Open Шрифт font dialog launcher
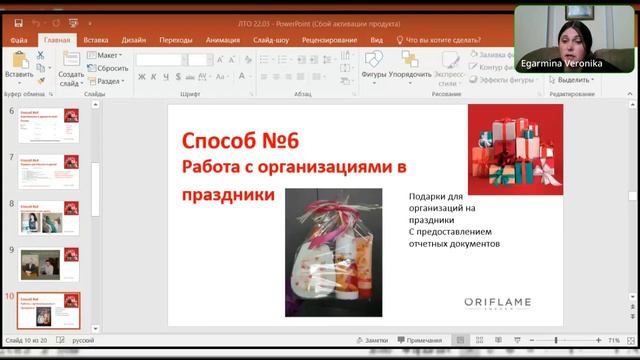 (251, 94)
